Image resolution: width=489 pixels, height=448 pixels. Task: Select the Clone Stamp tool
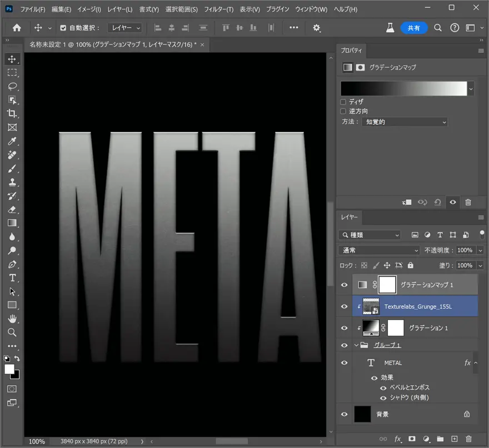click(x=12, y=182)
